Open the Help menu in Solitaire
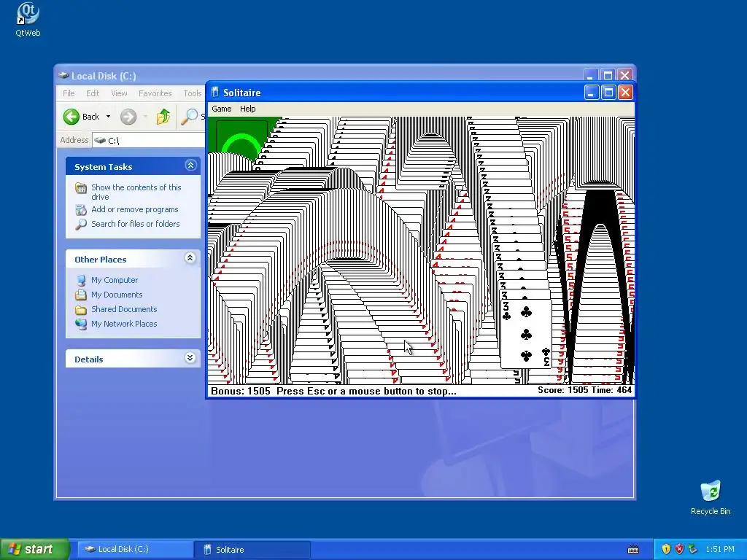Image resolution: width=747 pixels, height=560 pixels. [x=248, y=109]
